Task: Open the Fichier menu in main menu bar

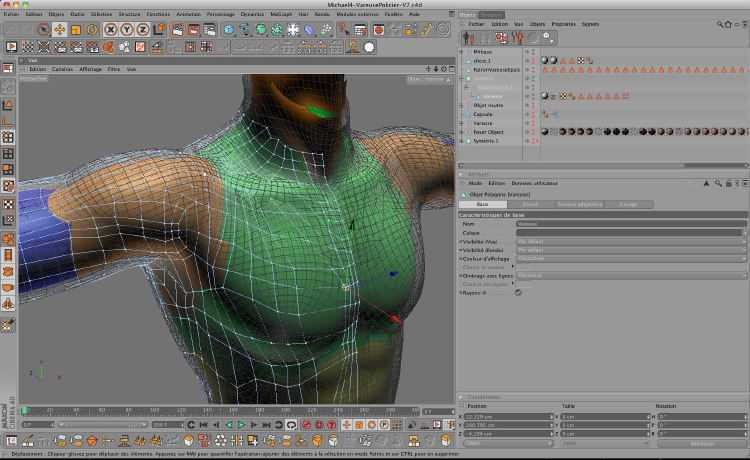Action: pyautogui.click(x=11, y=14)
